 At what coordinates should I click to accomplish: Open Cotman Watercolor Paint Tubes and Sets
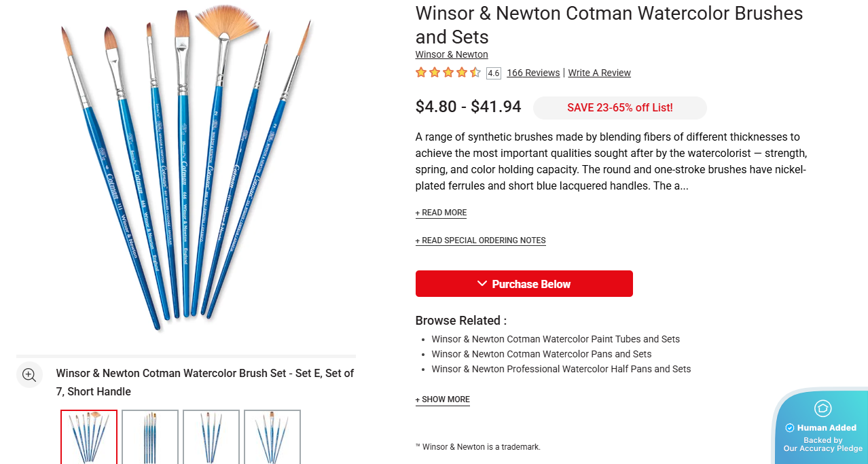[556, 339]
